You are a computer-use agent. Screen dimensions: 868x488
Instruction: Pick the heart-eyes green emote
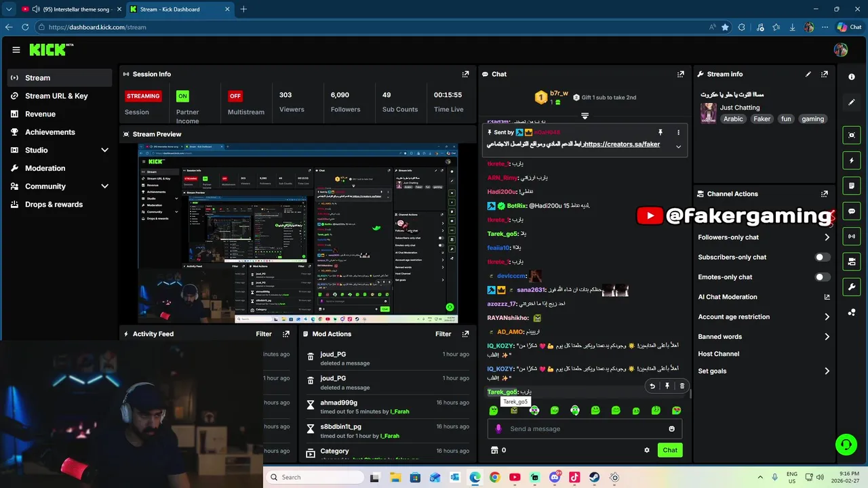point(676,411)
